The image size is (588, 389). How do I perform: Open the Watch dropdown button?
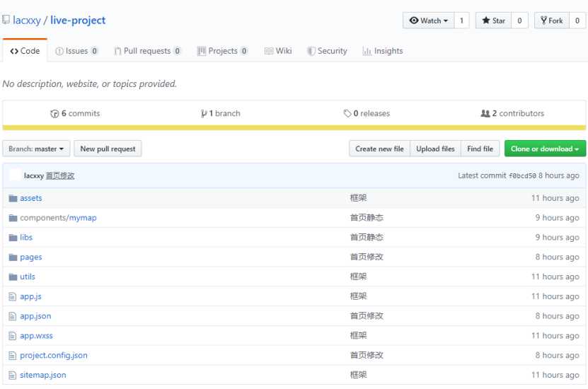pos(429,21)
